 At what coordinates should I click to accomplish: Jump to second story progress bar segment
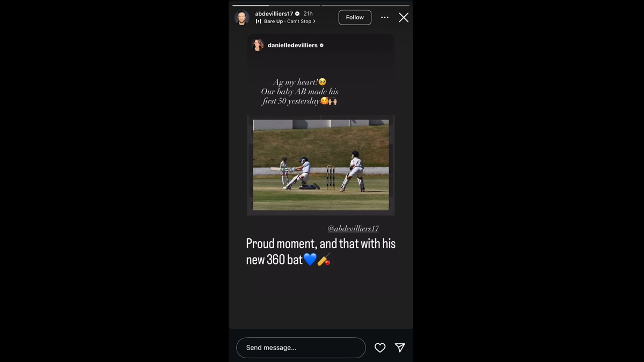[365, 5]
